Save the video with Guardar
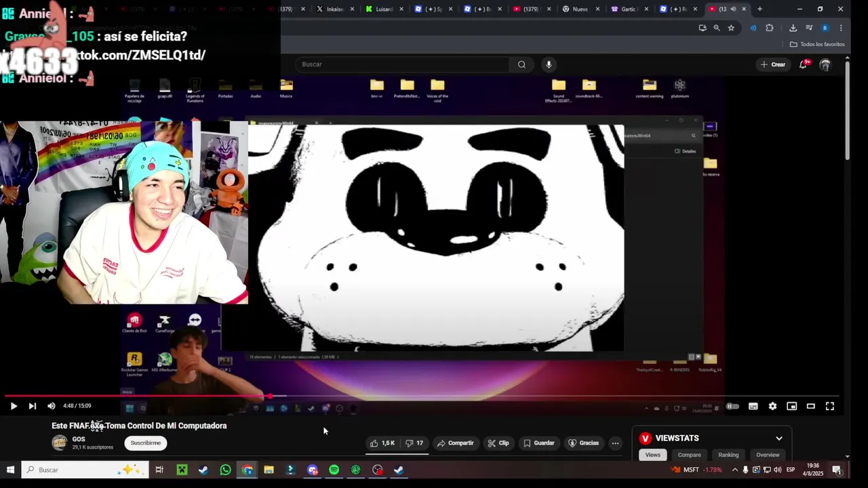 click(x=539, y=443)
